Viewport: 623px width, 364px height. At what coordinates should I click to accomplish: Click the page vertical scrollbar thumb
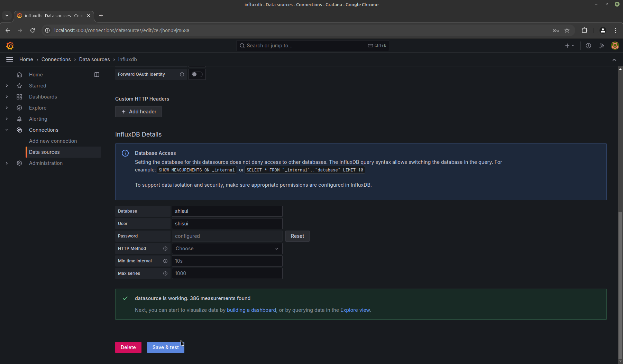tap(620, 286)
